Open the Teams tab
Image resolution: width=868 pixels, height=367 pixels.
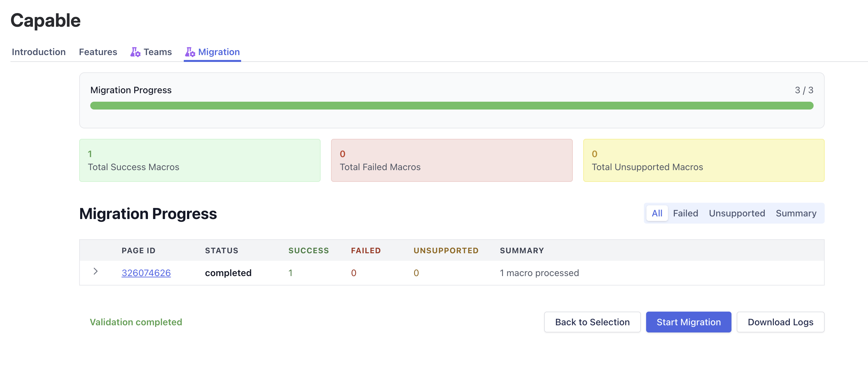click(x=157, y=52)
